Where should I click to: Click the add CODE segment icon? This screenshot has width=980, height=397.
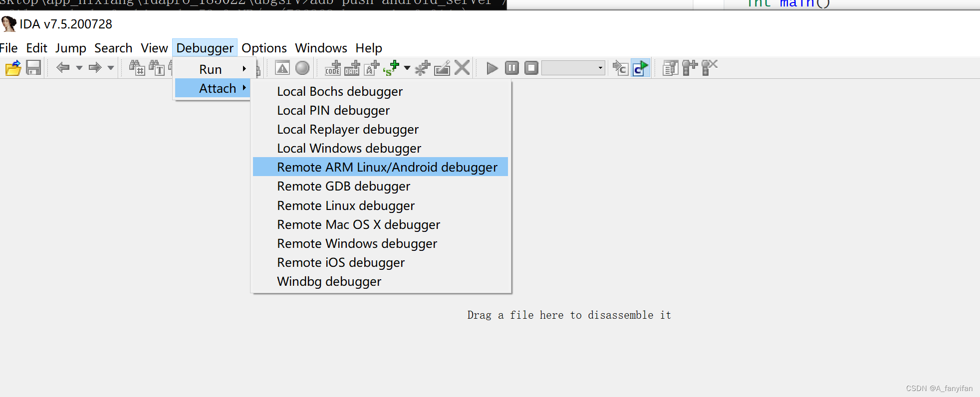[333, 68]
